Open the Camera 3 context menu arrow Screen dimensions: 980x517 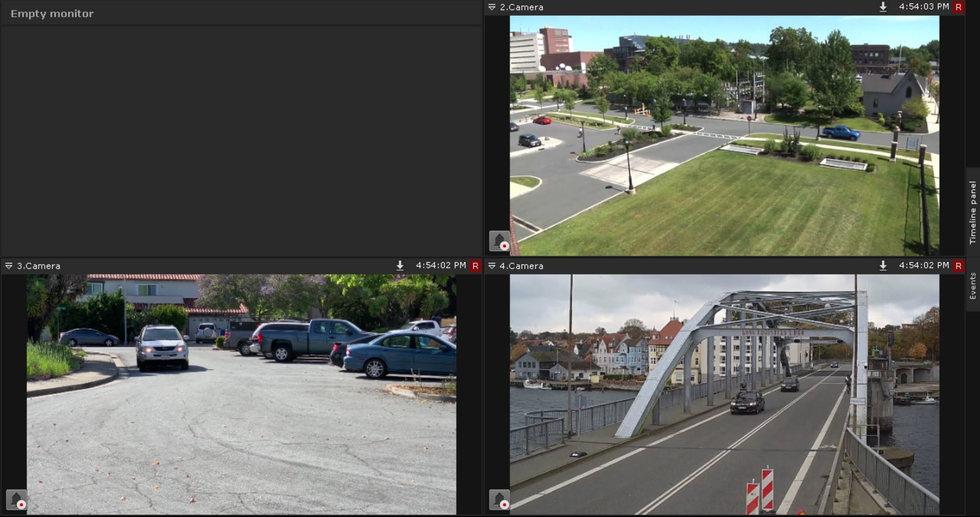[9, 265]
